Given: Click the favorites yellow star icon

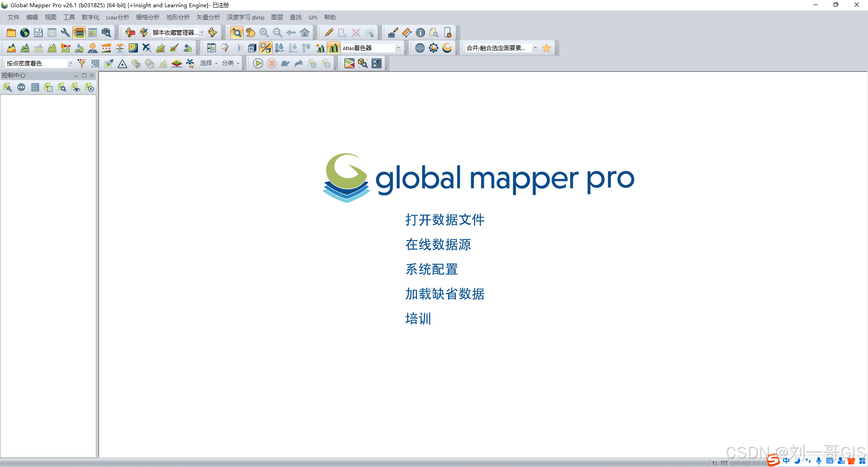Looking at the screenshot, I should tap(547, 48).
